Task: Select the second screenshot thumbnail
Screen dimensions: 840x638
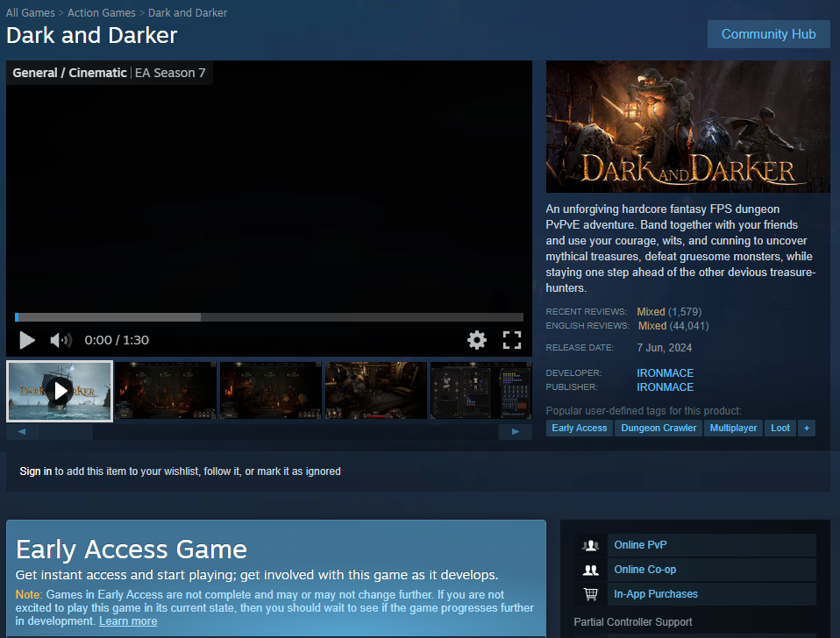Action: [166, 390]
